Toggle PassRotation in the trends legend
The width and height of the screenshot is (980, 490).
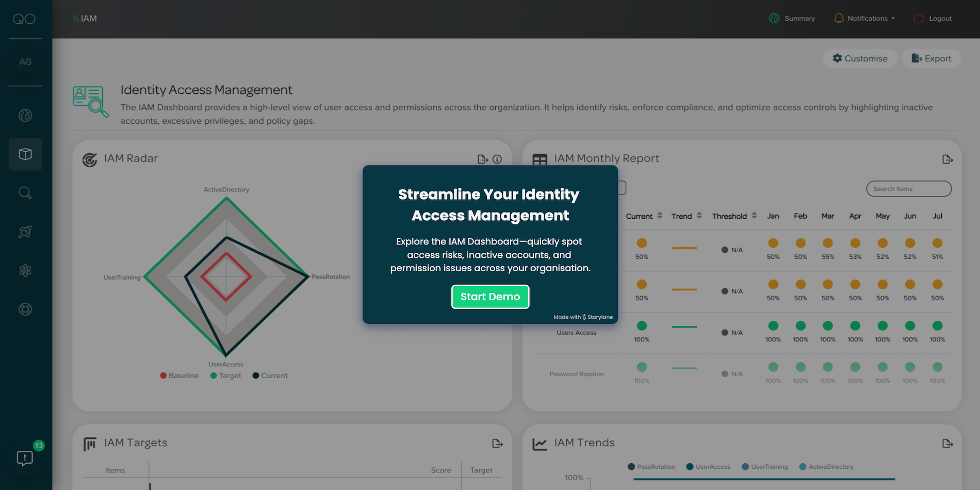[x=651, y=467]
